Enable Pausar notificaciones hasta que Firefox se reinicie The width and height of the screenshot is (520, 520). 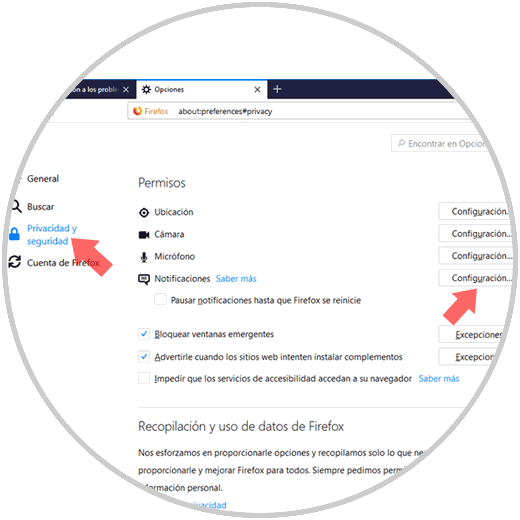tap(160, 299)
